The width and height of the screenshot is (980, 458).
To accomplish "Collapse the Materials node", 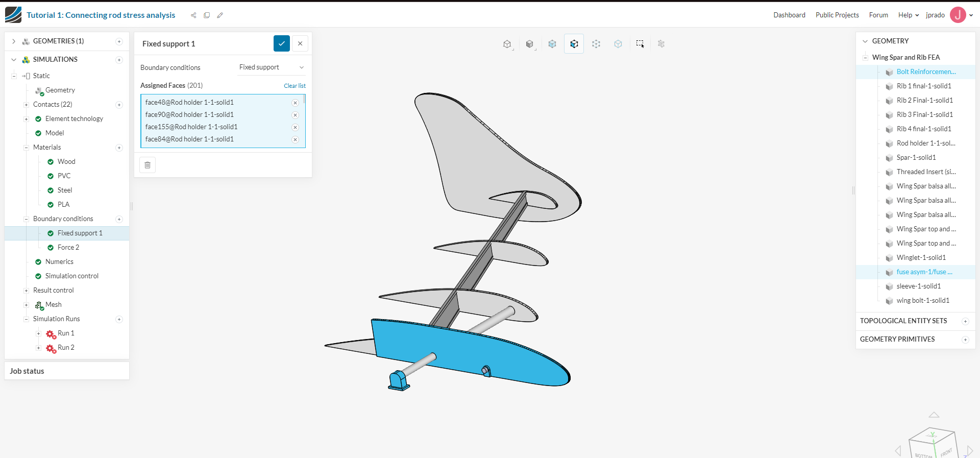I will 26,148.
